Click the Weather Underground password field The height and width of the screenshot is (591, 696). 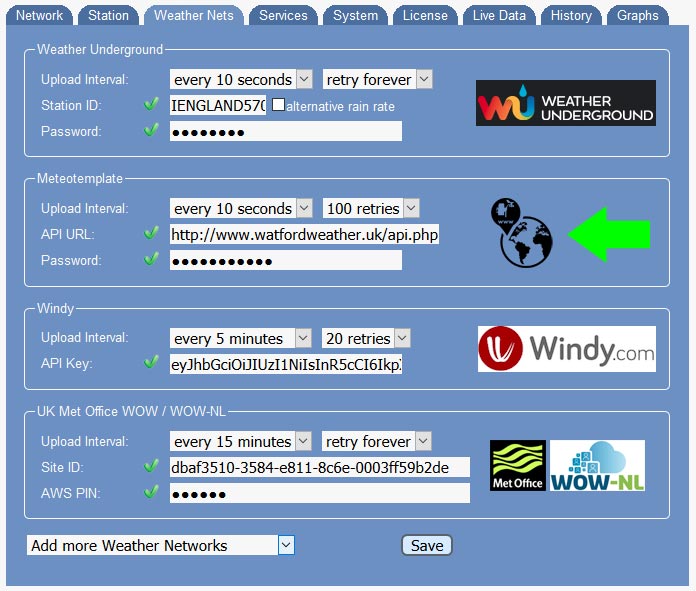[x=286, y=131]
